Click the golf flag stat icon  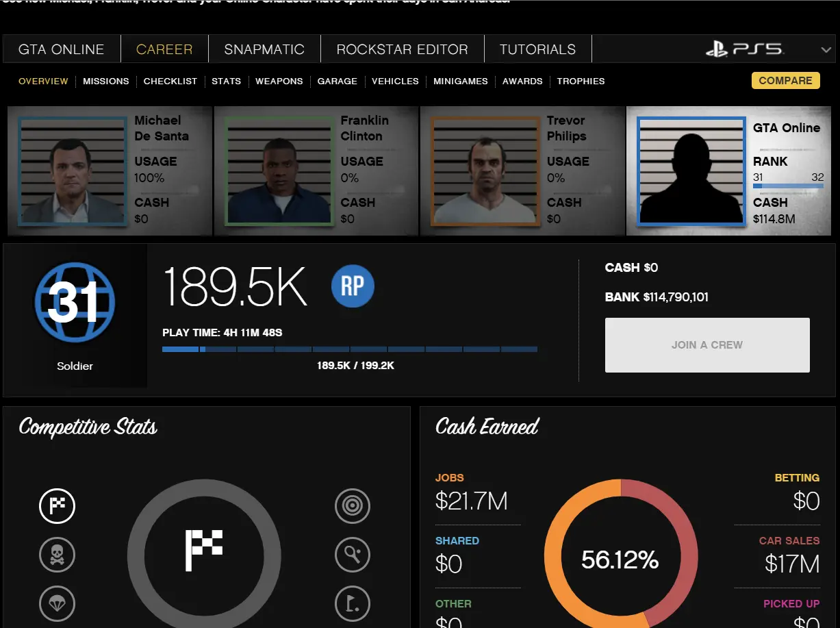(x=353, y=603)
